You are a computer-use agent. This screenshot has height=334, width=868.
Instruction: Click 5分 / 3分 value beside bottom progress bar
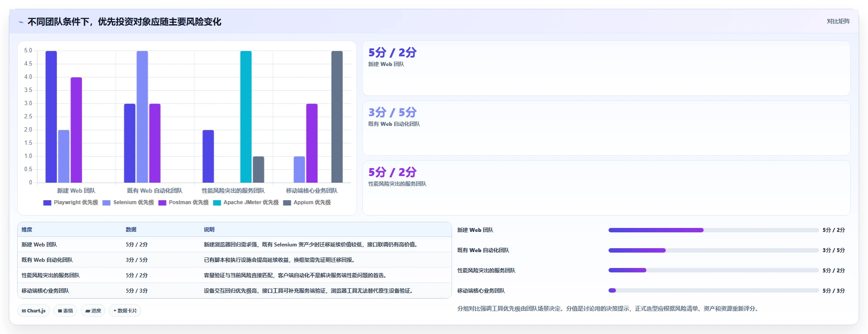834,291
